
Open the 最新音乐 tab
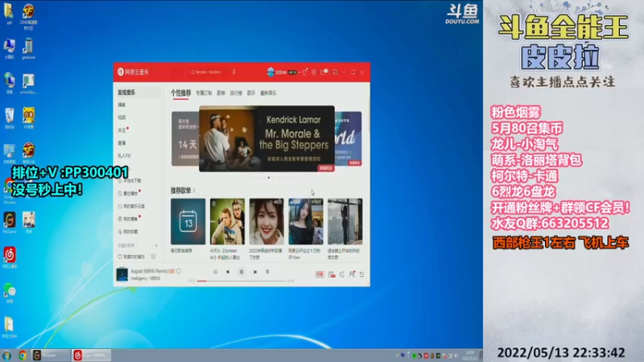click(x=268, y=93)
